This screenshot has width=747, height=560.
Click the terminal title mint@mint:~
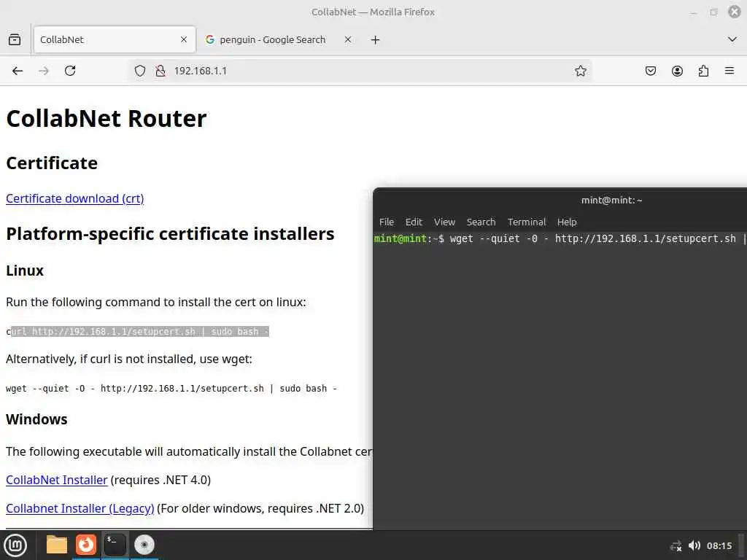(612, 201)
